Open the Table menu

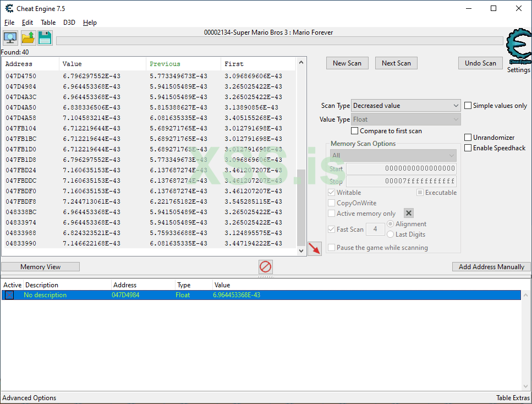click(x=48, y=23)
